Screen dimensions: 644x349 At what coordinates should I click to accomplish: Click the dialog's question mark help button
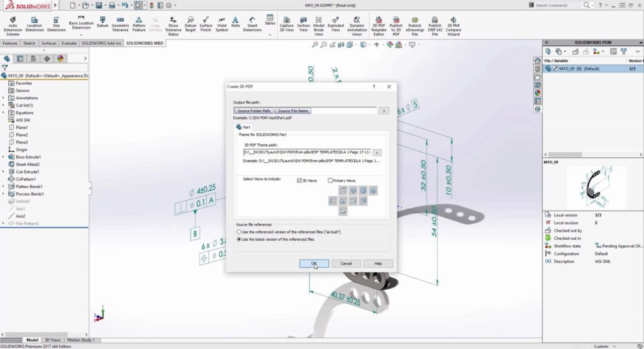[x=374, y=87]
